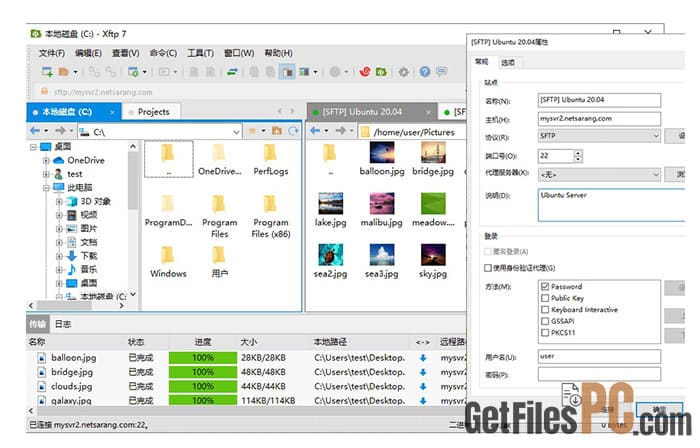Image resolution: width=700 pixels, height=448 pixels.
Task: Select the Program Files (x86) folder
Action: [x=271, y=216]
